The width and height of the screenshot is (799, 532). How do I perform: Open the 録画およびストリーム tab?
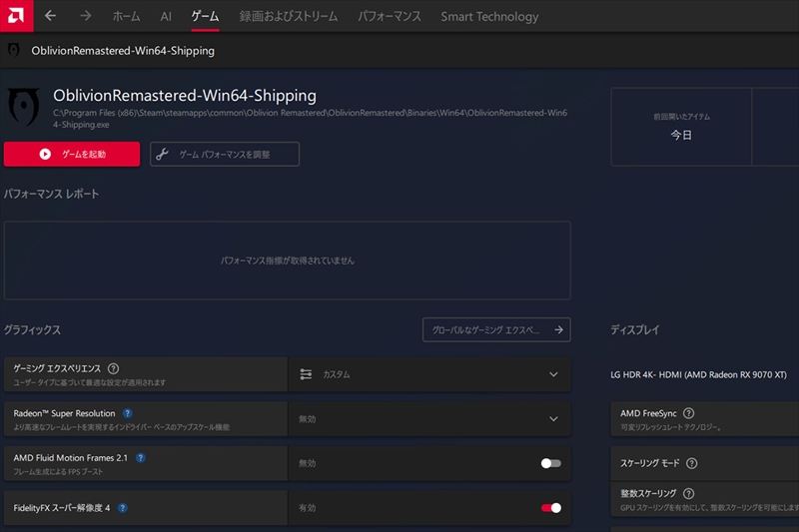pos(289,16)
